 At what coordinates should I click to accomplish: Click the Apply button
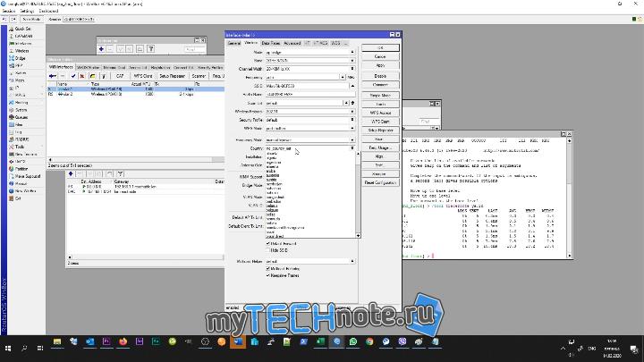380,65
